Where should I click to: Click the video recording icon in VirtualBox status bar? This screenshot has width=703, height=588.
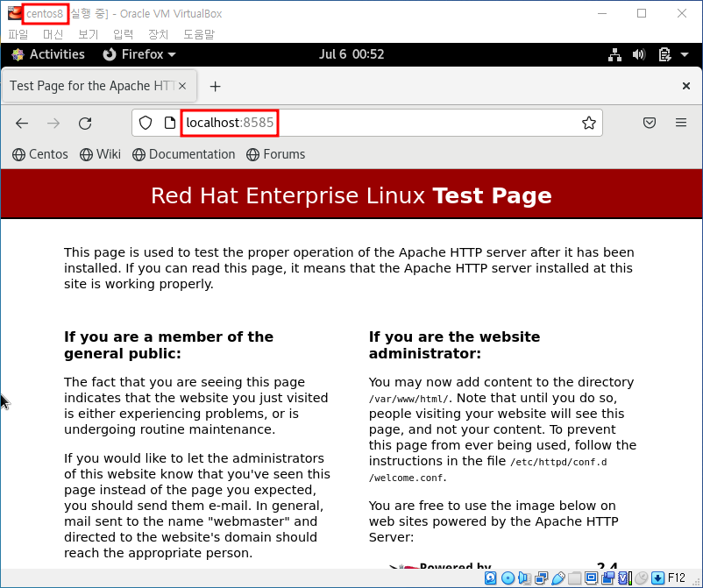(608, 578)
